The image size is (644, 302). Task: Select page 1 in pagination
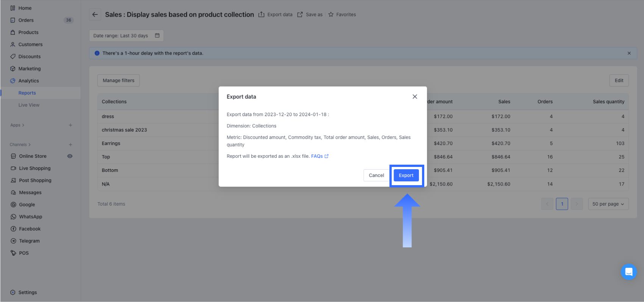(562, 204)
